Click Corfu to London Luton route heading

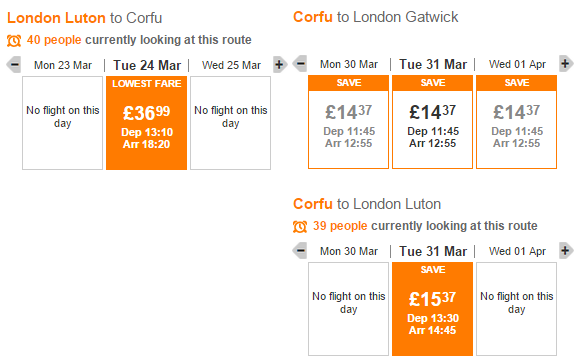[367, 204]
